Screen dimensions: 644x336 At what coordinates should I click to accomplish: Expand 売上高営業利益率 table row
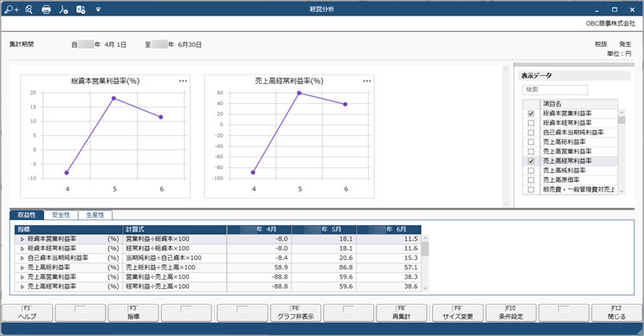coord(23,277)
